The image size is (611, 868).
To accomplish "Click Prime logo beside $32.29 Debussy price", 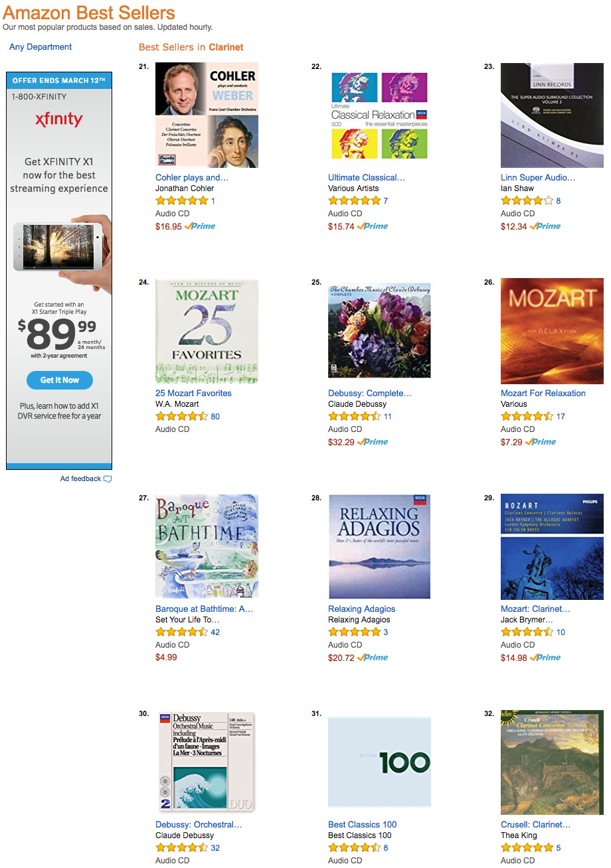I will pyautogui.click(x=373, y=442).
